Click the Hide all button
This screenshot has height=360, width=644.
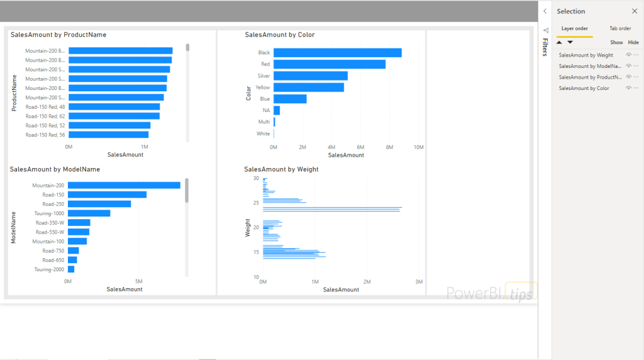(x=633, y=42)
